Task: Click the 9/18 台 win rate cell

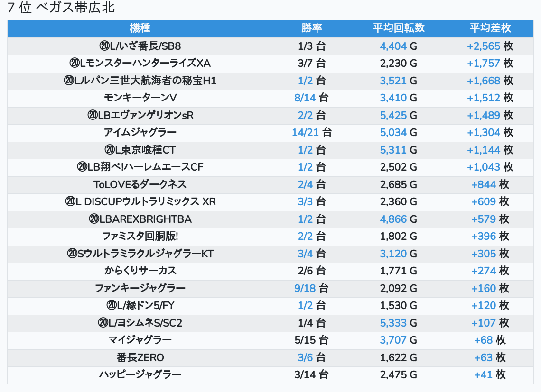Action: tap(311, 288)
